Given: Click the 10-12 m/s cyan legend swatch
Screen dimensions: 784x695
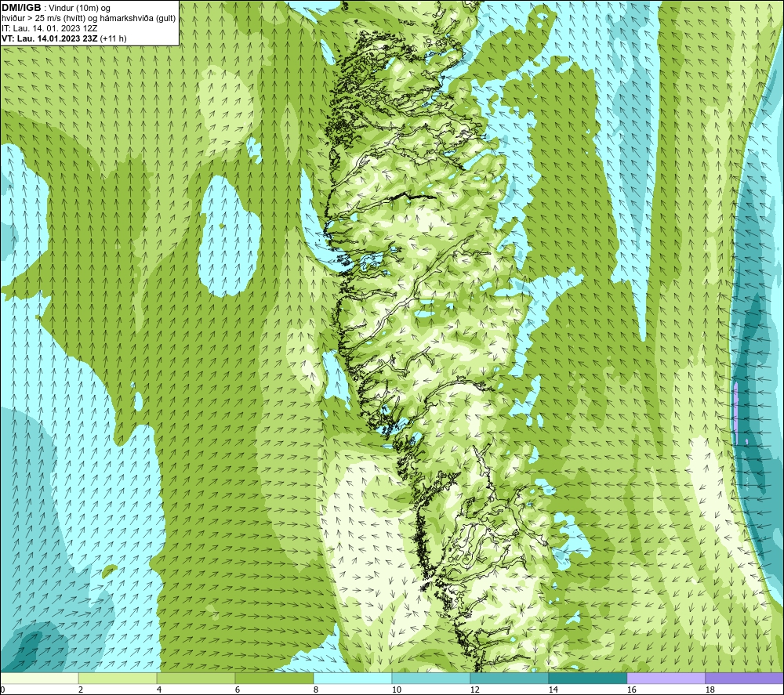Looking at the screenshot, I should click(x=431, y=678).
